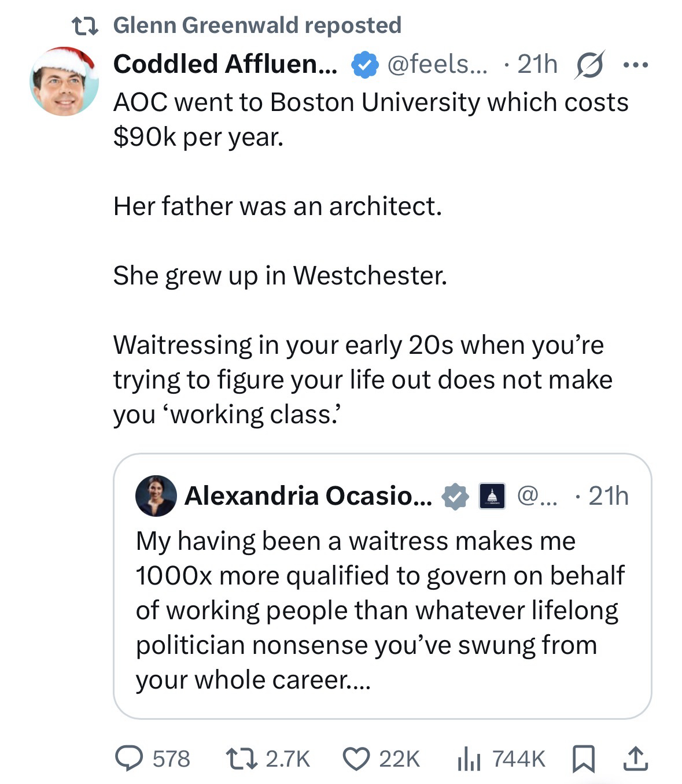Repost this tweet via retweet icon
This screenshot has height=784, width=682.
[x=241, y=759]
